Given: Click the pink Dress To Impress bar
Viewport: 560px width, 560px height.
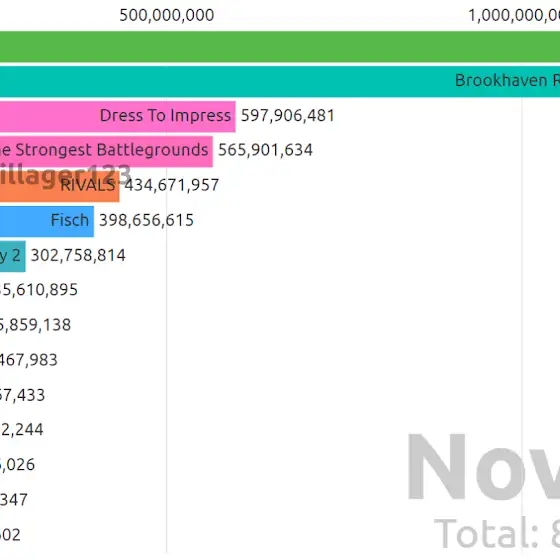Looking at the screenshot, I should pyautogui.click(x=118, y=116).
